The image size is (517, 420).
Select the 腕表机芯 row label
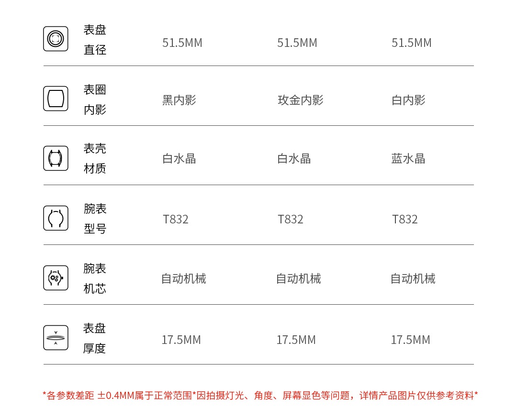point(95,278)
